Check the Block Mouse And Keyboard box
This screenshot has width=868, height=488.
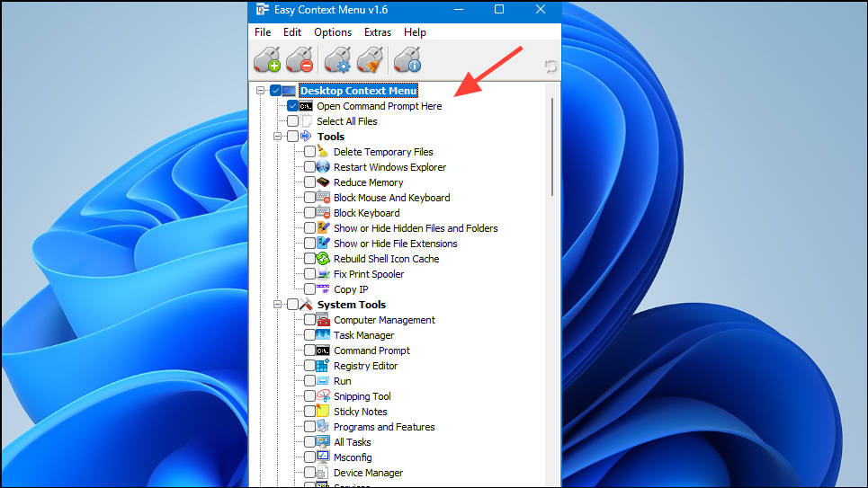[x=310, y=198]
